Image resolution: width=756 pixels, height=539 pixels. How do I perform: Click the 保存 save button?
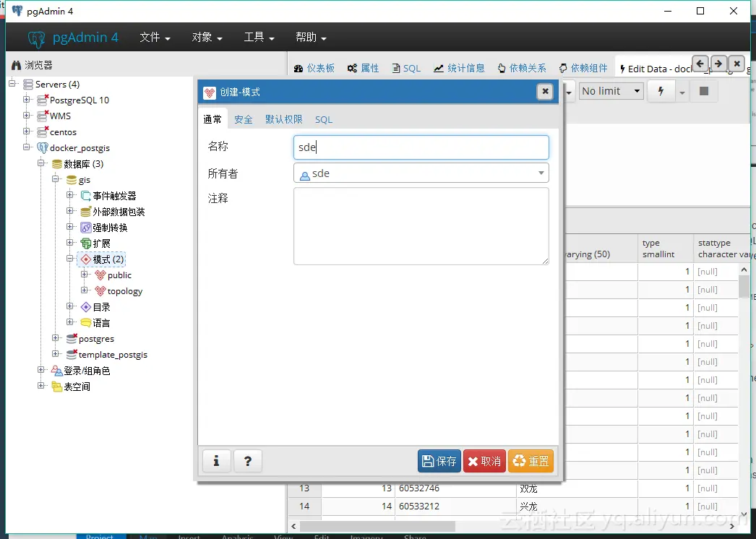point(439,462)
